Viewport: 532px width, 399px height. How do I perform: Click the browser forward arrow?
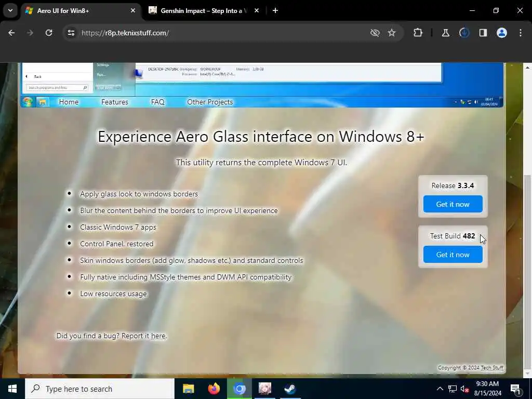point(30,33)
